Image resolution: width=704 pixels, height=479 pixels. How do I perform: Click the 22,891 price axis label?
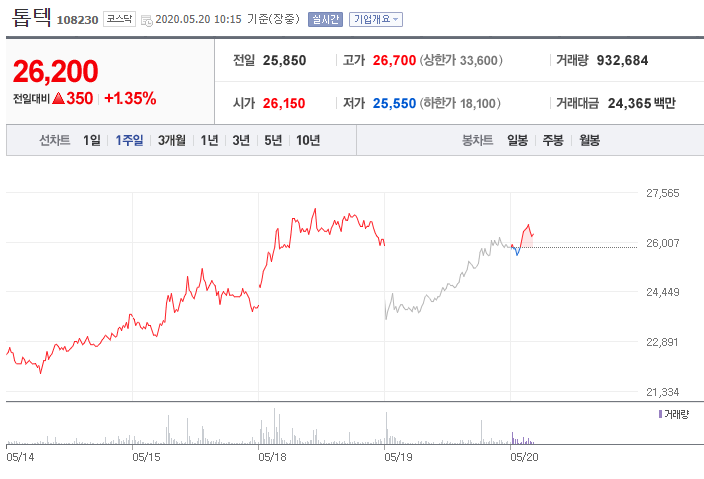click(x=663, y=342)
